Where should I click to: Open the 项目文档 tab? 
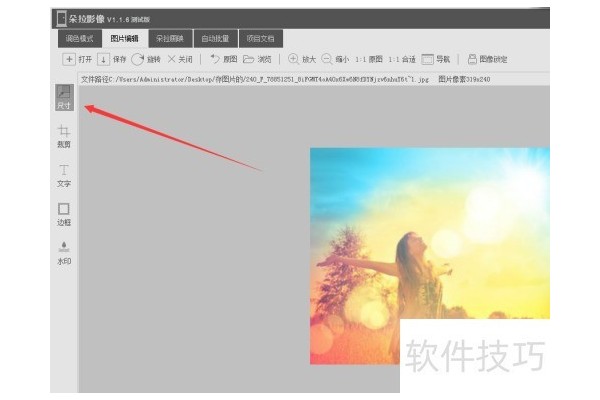(261, 39)
